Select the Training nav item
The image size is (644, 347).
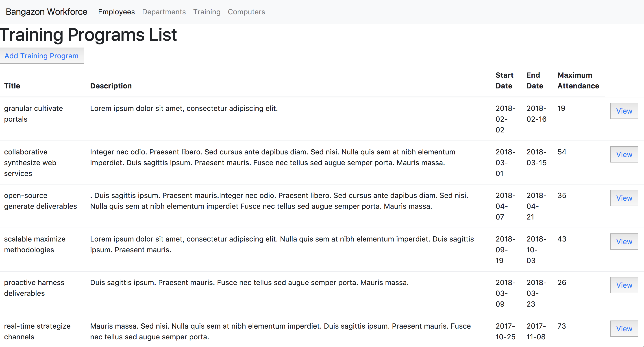click(207, 12)
